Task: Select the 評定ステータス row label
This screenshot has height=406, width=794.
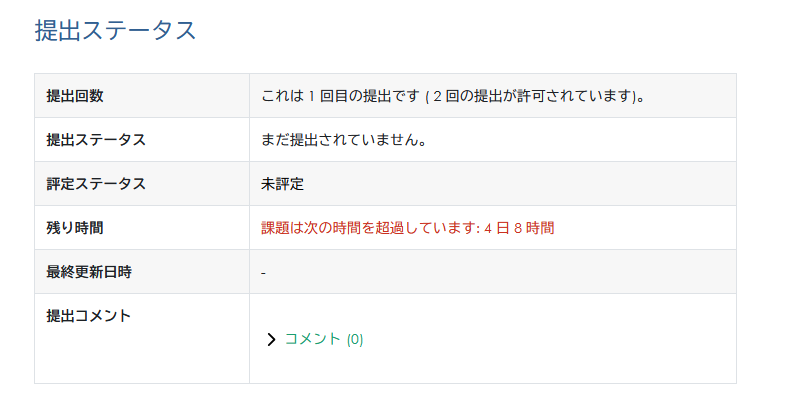Action: click(96, 184)
